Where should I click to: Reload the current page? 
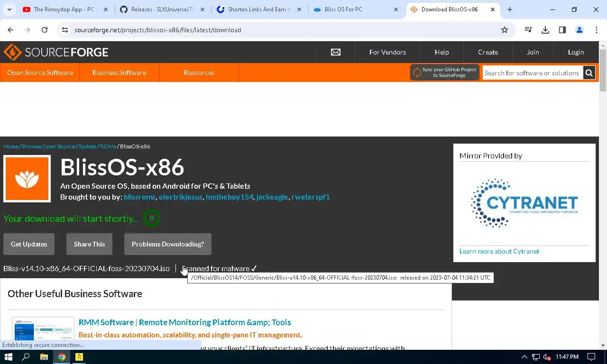(45, 30)
